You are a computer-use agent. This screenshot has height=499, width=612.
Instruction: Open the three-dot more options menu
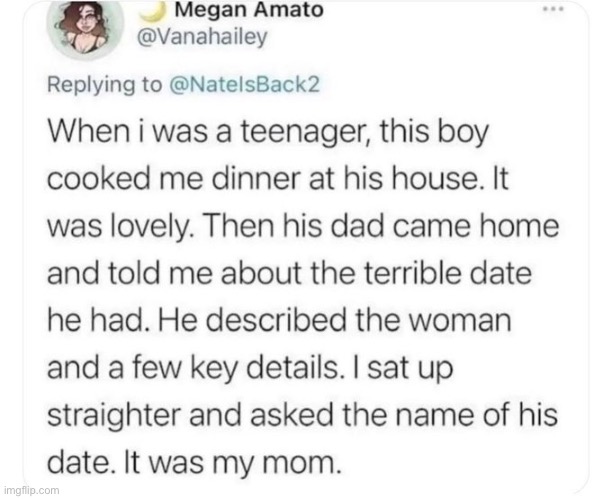point(554,9)
